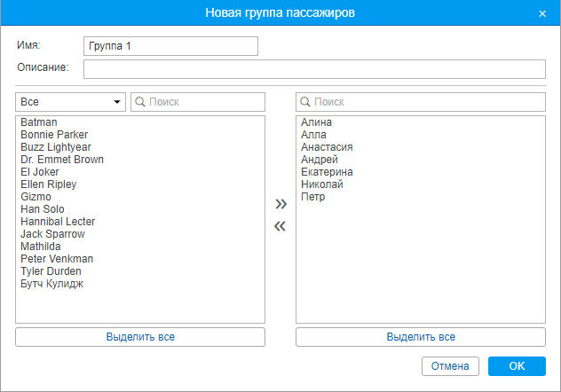The height and width of the screenshot is (392, 561).
Task: Select 'Петр' in the right list
Action: 313,197
